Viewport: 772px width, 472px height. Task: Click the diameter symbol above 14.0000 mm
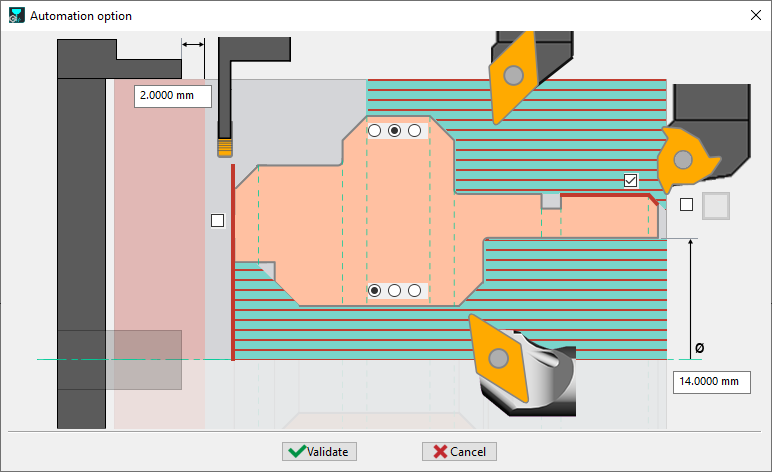[x=699, y=347]
